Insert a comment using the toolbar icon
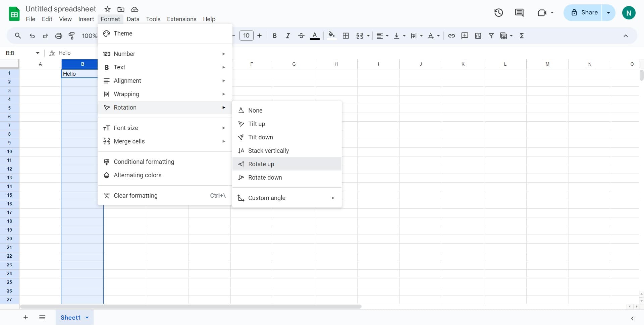The image size is (644, 325). (465, 36)
